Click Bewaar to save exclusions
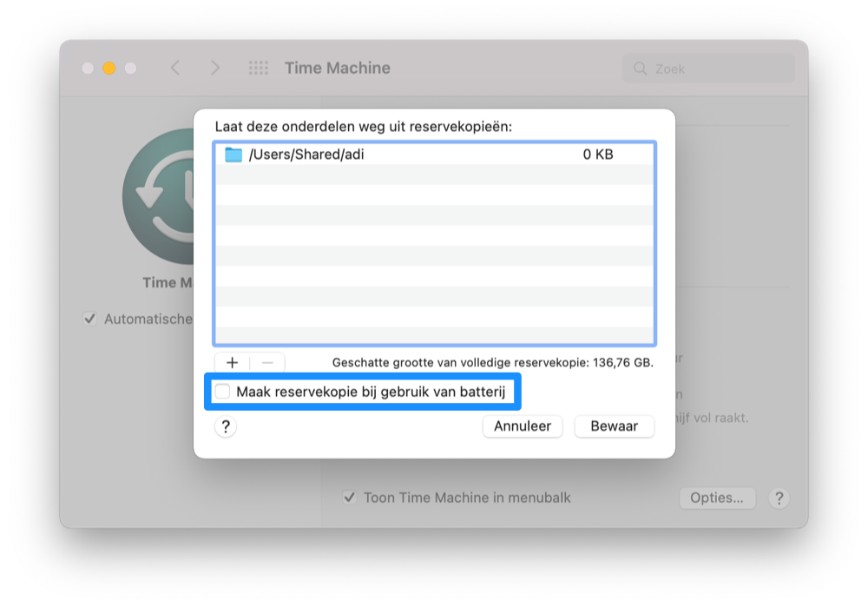The height and width of the screenshot is (607, 868). tap(615, 426)
